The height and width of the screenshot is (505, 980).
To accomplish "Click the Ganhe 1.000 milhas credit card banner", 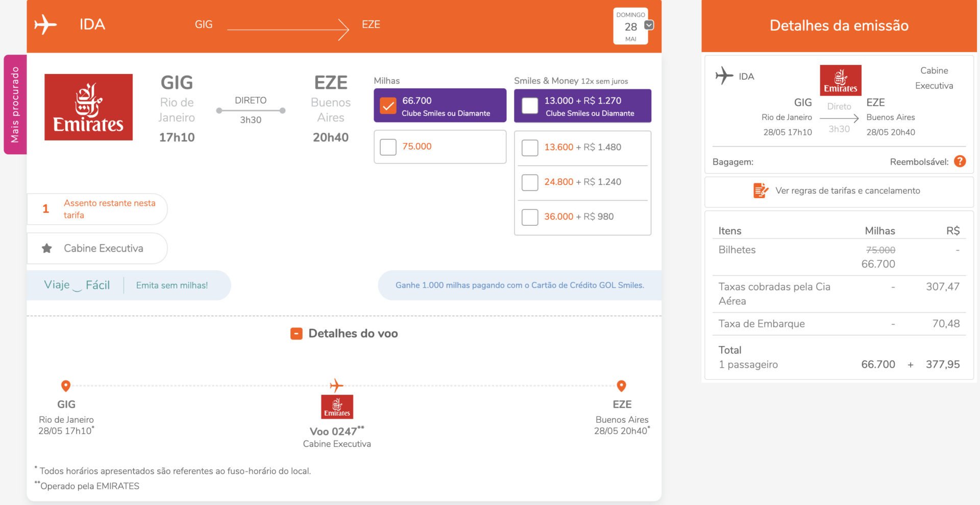I will click(520, 285).
